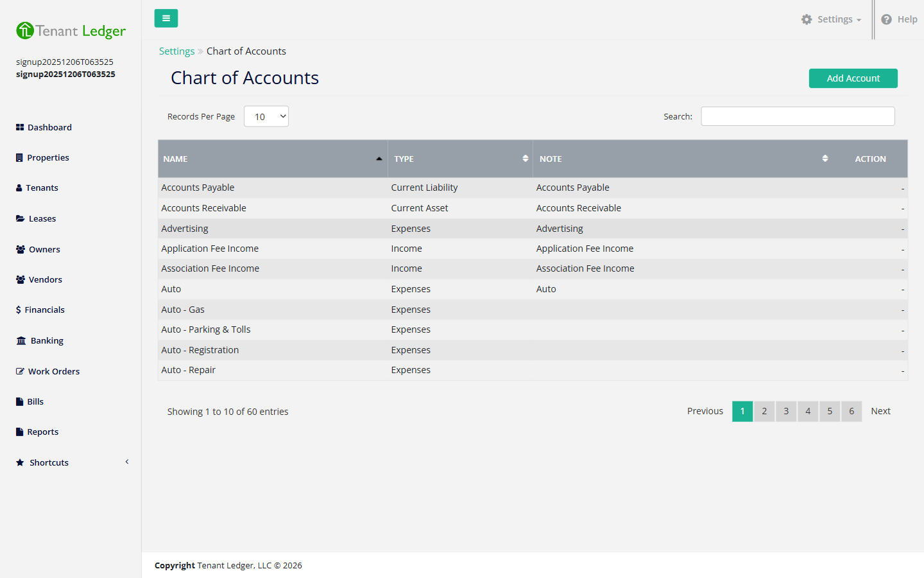Toggle sidebar with the hamburger menu button
This screenshot has height=578, width=924.
click(166, 19)
